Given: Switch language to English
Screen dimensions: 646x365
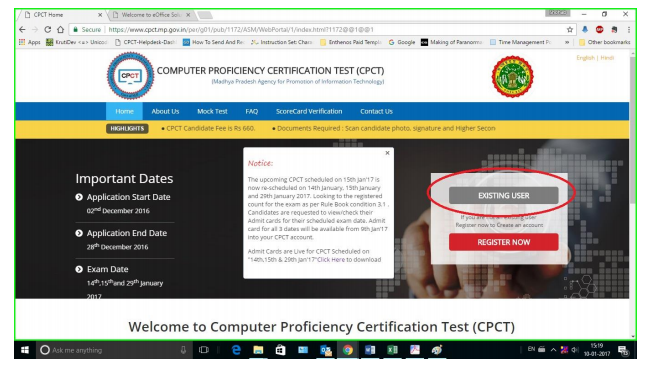Looking at the screenshot, I should pos(585,58).
